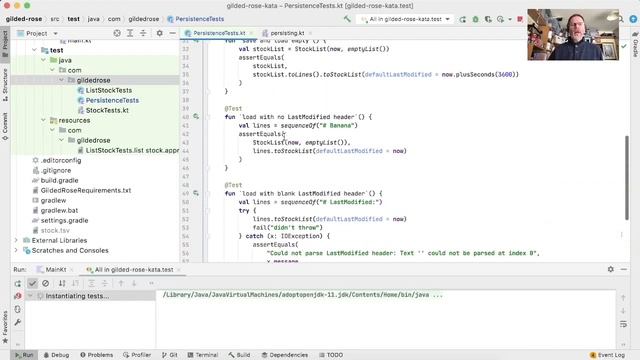
Task: Run test 'load with no LastModified header' gutter icon
Action: [x=196, y=117]
